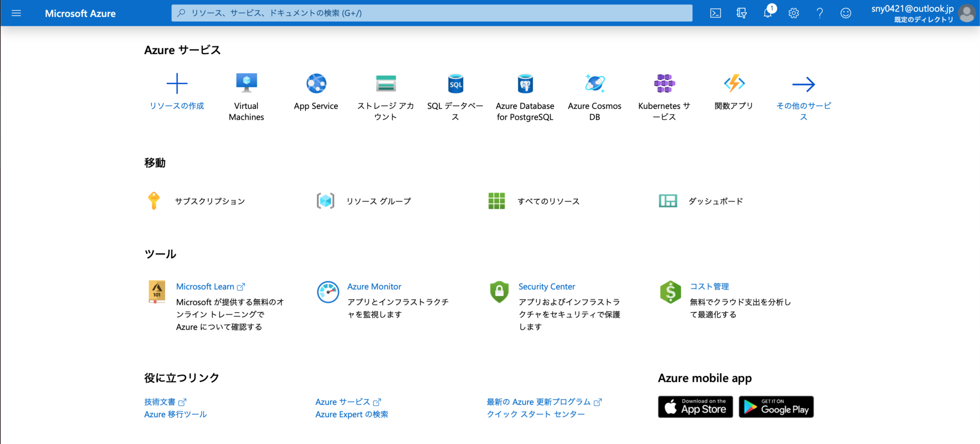
Task: Select その他のサービス arrow
Action: pyautogui.click(x=804, y=83)
